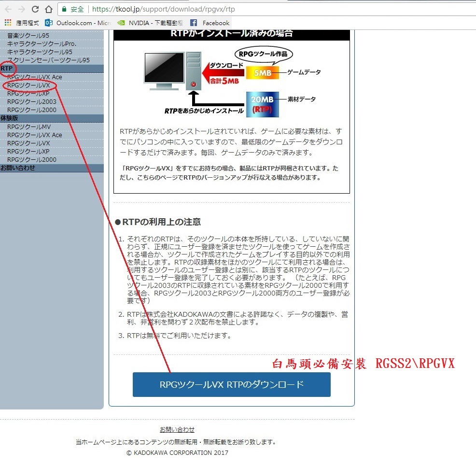This screenshot has height=465, width=476.
Task: Open RPGツクール2003 under the RTP section
Action: (32, 101)
